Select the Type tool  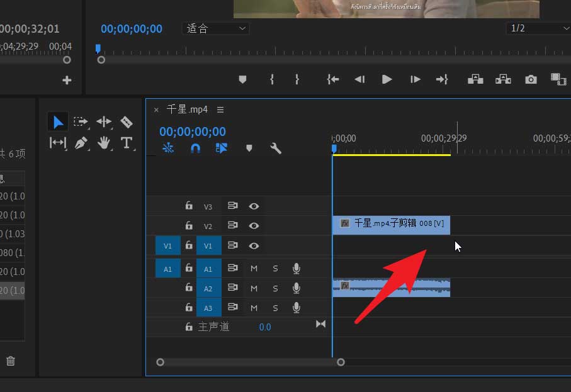(127, 143)
